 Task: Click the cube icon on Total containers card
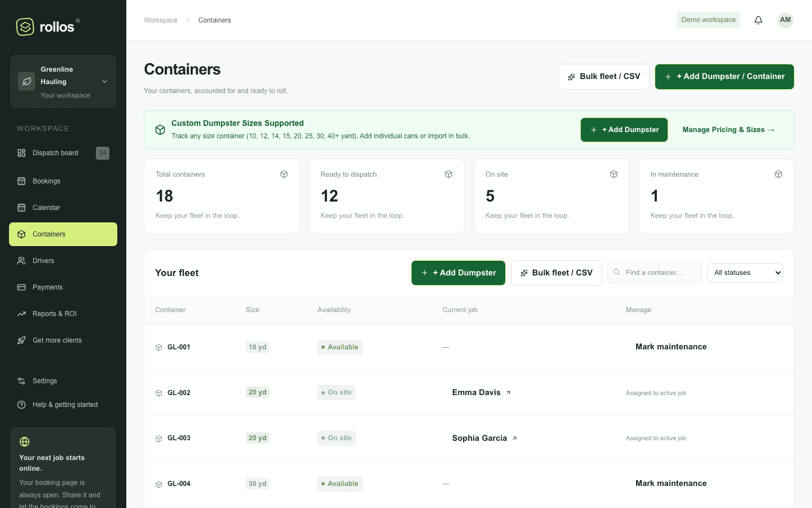coord(284,174)
